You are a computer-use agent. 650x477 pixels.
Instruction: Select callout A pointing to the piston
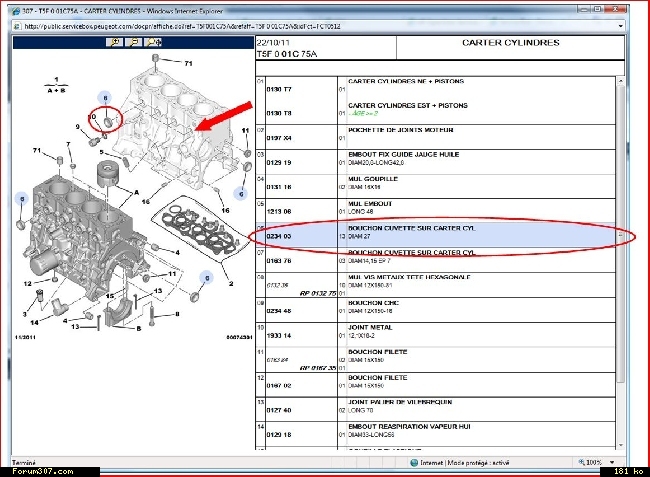point(136,193)
